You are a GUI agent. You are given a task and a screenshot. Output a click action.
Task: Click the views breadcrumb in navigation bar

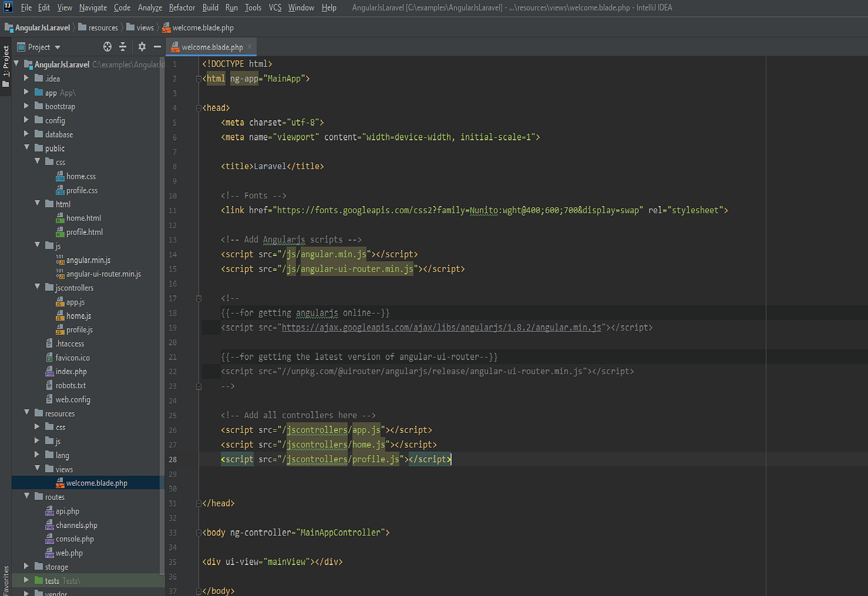click(145, 28)
